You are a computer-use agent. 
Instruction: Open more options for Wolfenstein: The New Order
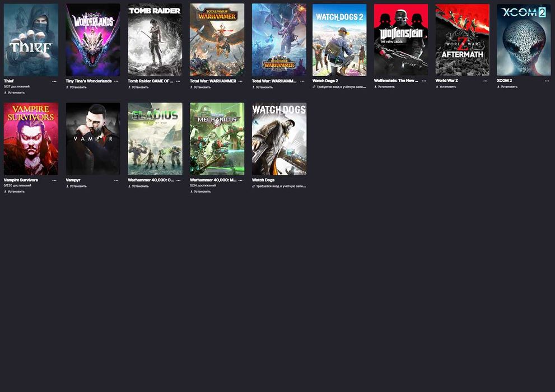coord(424,81)
